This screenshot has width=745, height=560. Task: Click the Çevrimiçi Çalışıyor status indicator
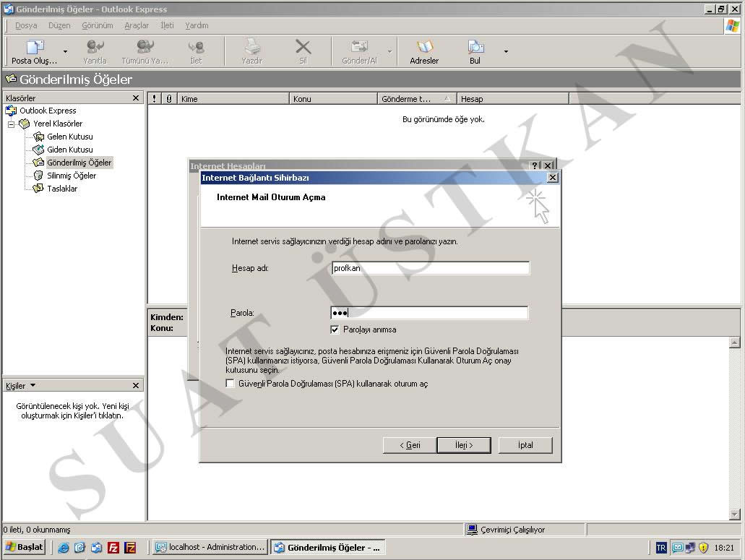coord(506,530)
